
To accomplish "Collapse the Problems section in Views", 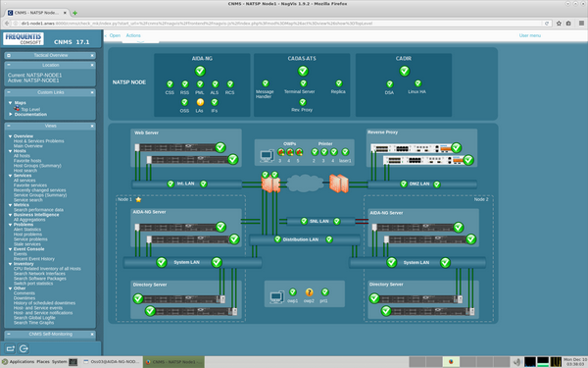I will pos(10,225).
